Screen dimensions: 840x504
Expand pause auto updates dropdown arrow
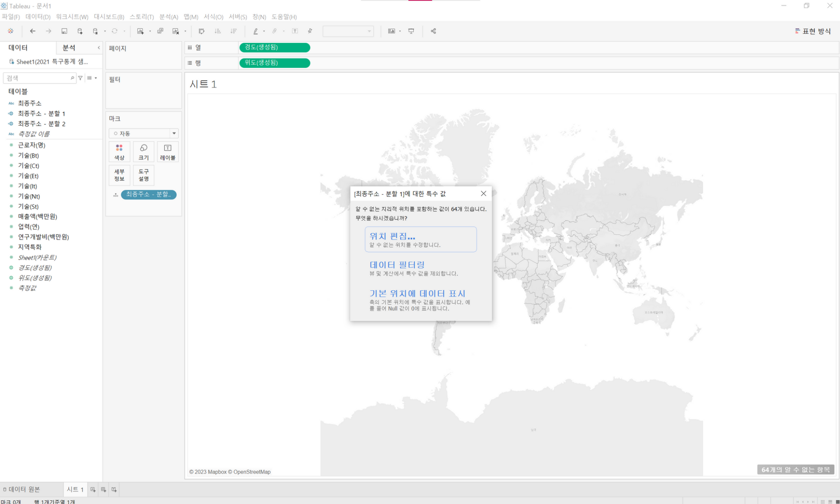coord(105,31)
